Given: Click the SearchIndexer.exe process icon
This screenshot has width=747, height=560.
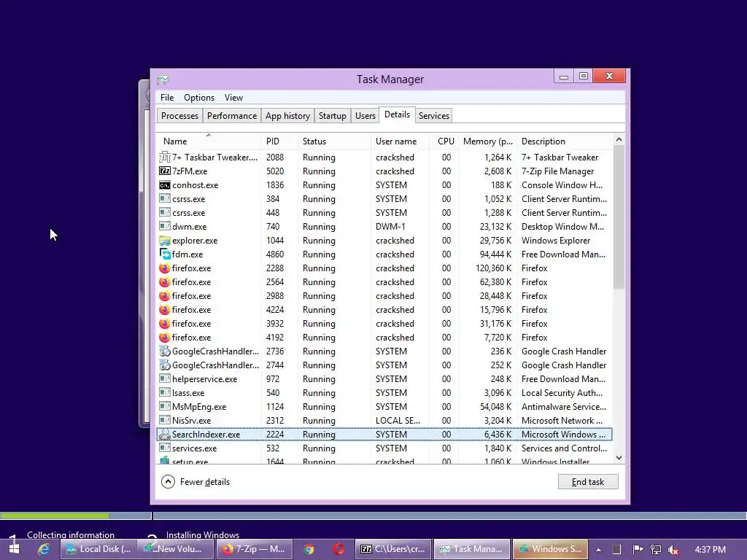Looking at the screenshot, I should click(x=164, y=435).
